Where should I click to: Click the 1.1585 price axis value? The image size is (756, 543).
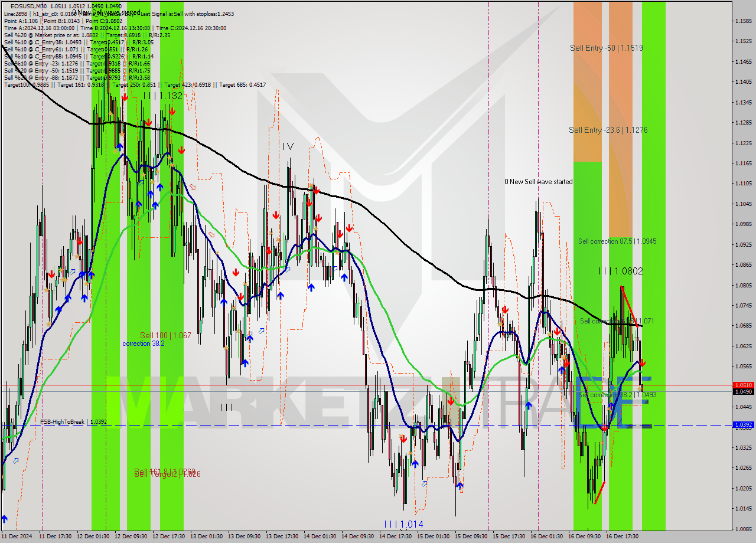click(743, 21)
